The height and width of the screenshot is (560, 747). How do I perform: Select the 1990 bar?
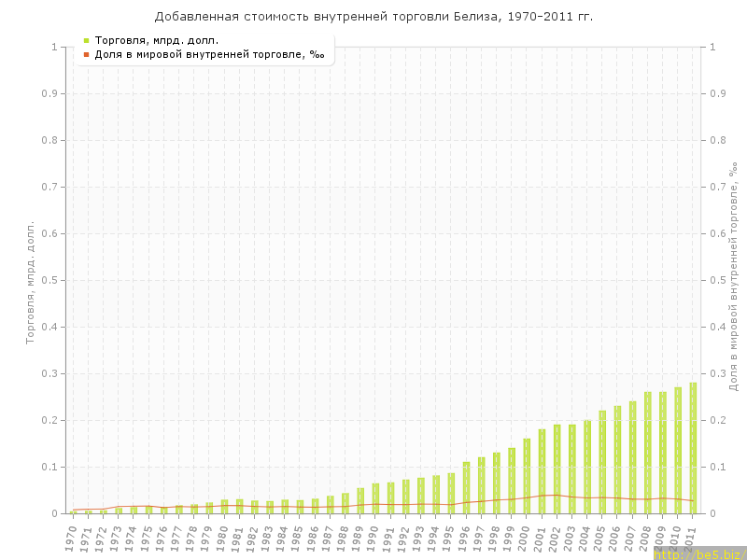click(375, 498)
